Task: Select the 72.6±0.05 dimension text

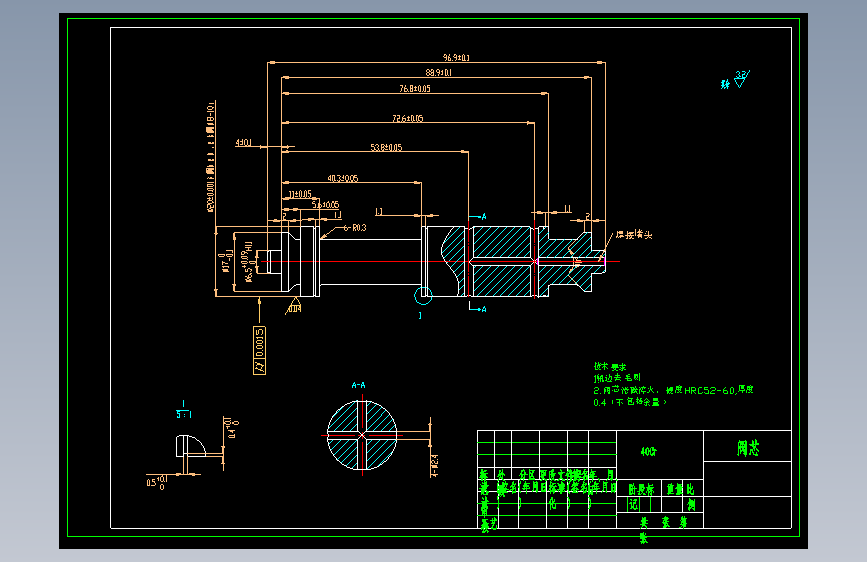Action: (408, 118)
